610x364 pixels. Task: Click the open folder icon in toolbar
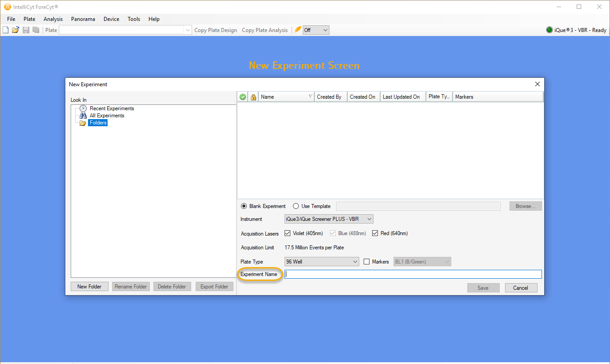(16, 30)
